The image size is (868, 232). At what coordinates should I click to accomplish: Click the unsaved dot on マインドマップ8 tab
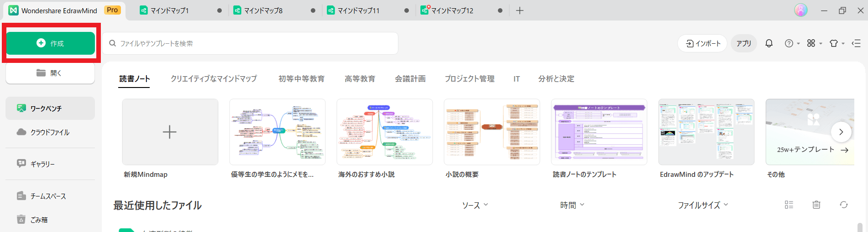[313, 10]
